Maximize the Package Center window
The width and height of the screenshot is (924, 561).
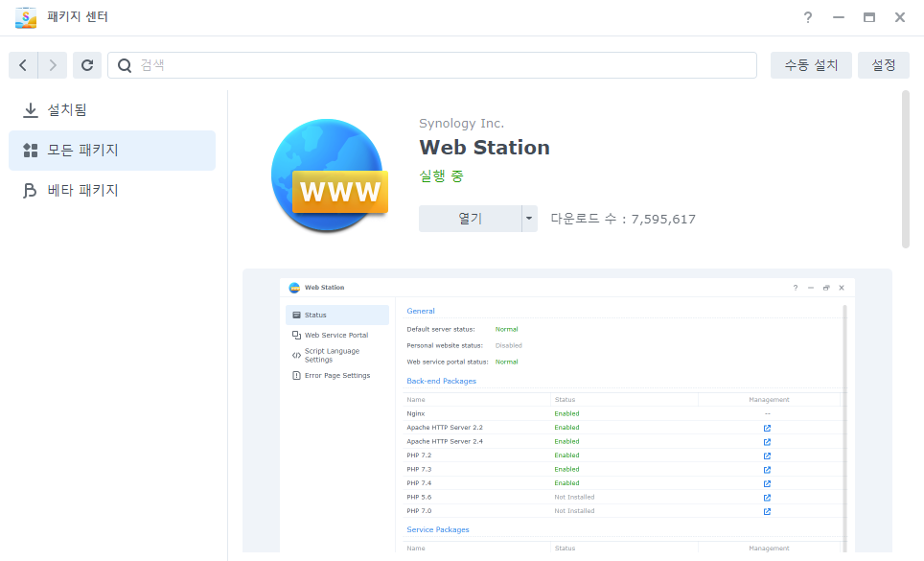pos(869,17)
